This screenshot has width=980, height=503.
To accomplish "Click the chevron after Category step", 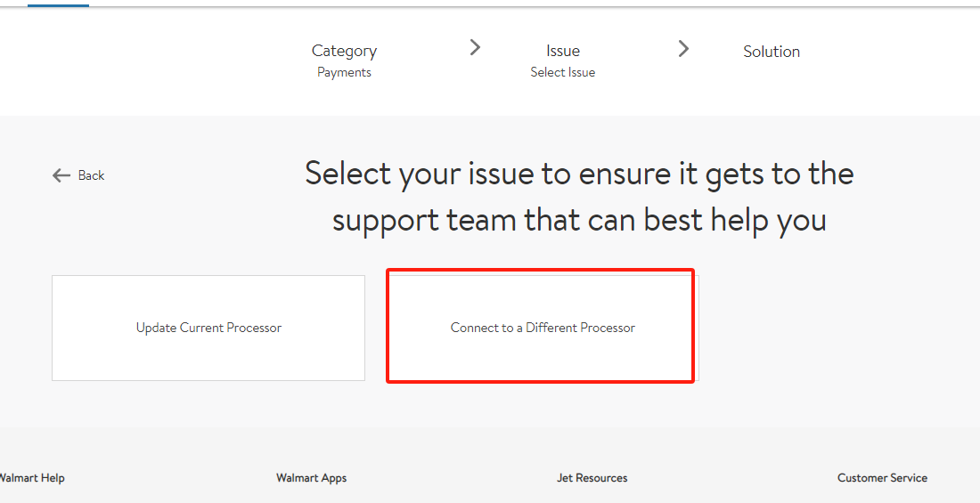I will pyautogui.click(x=475, y=48).
